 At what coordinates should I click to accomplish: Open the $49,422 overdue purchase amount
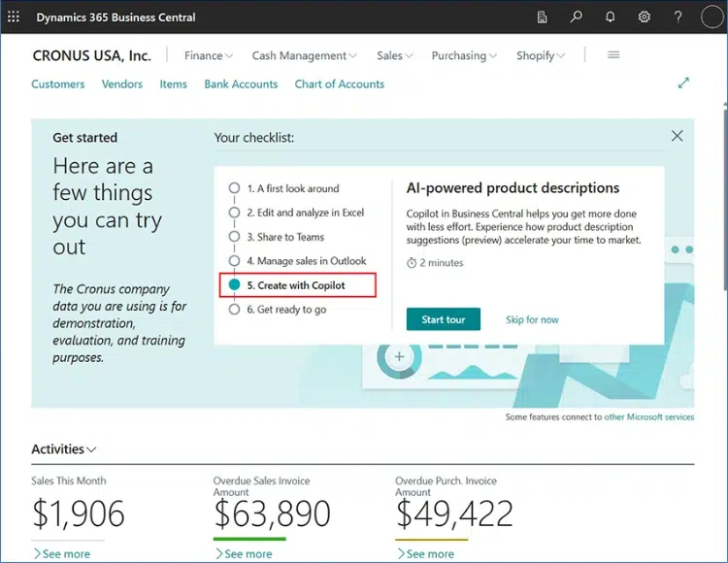pos(454,513)
